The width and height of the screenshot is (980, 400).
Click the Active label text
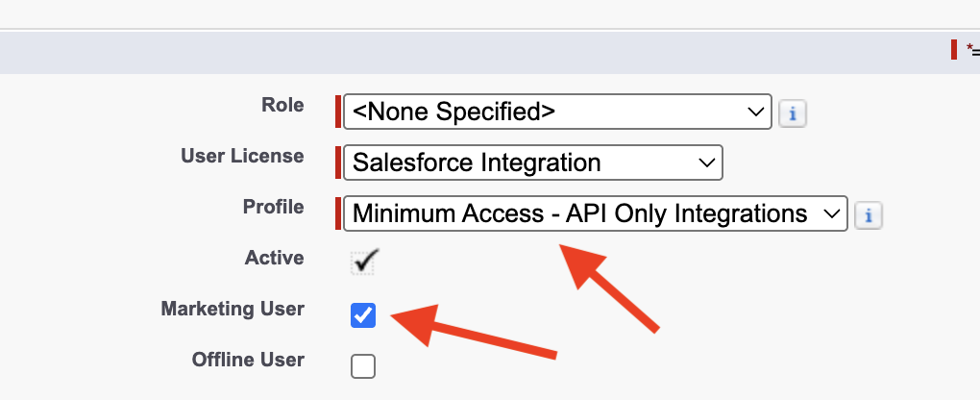(x=275, y=258)
